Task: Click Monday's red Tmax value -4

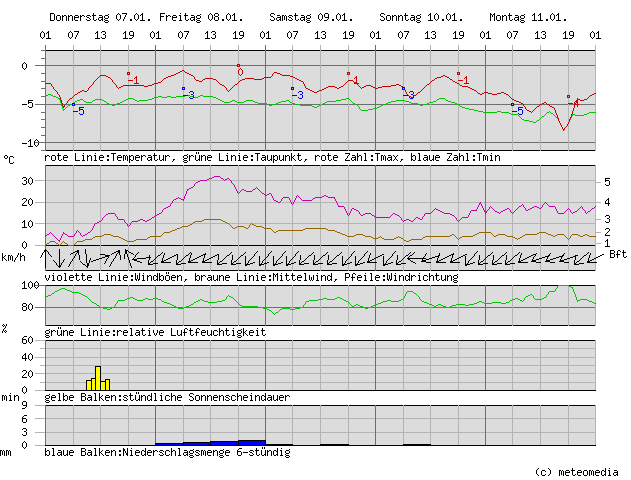Action: point(575,103)
